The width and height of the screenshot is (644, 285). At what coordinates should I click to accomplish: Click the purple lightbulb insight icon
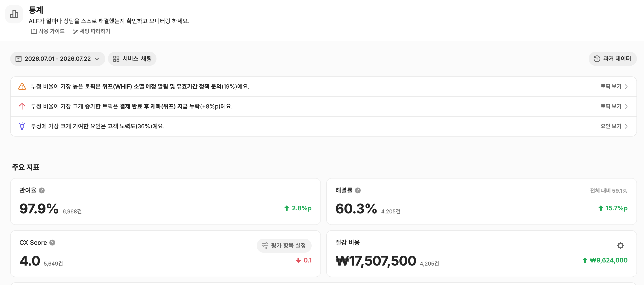pyautogui.click(x=22, y=126)
